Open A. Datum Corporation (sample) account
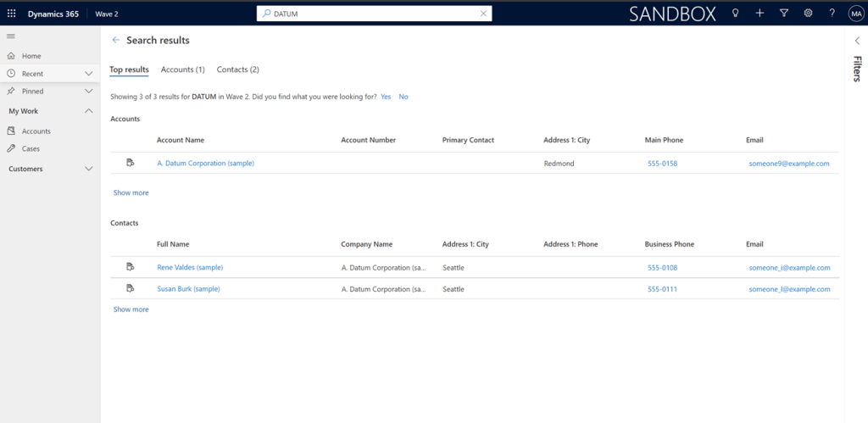Image resolution: width=868 pixels, height=423 pixels. 205,164
